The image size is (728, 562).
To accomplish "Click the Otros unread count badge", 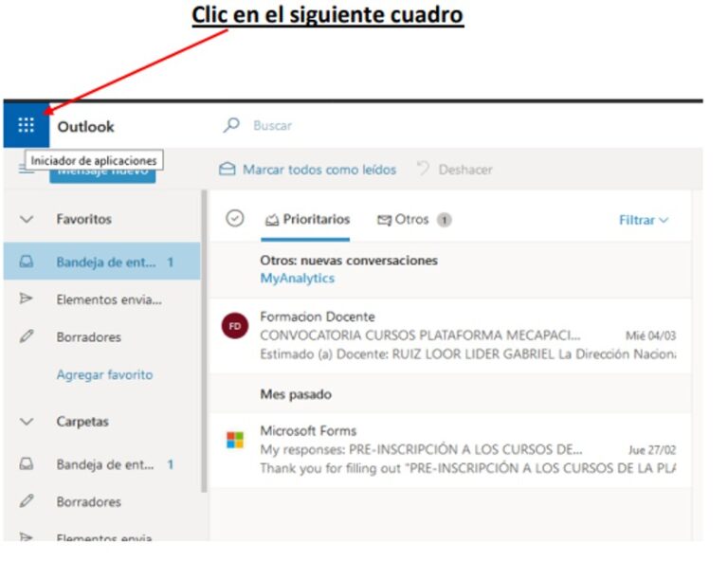I will tap(444, 220).
